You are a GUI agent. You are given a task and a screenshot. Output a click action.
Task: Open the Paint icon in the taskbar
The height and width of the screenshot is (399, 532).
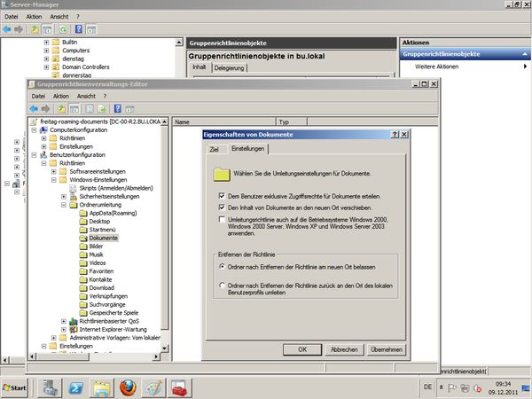click(x=153, y=387)
